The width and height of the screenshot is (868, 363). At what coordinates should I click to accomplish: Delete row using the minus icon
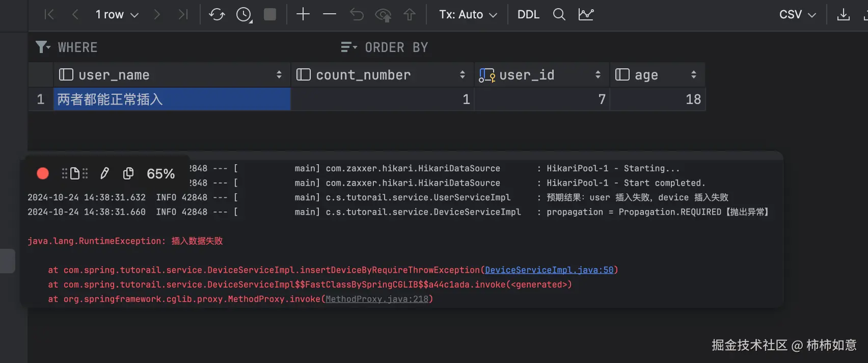[x=330, y=14]
